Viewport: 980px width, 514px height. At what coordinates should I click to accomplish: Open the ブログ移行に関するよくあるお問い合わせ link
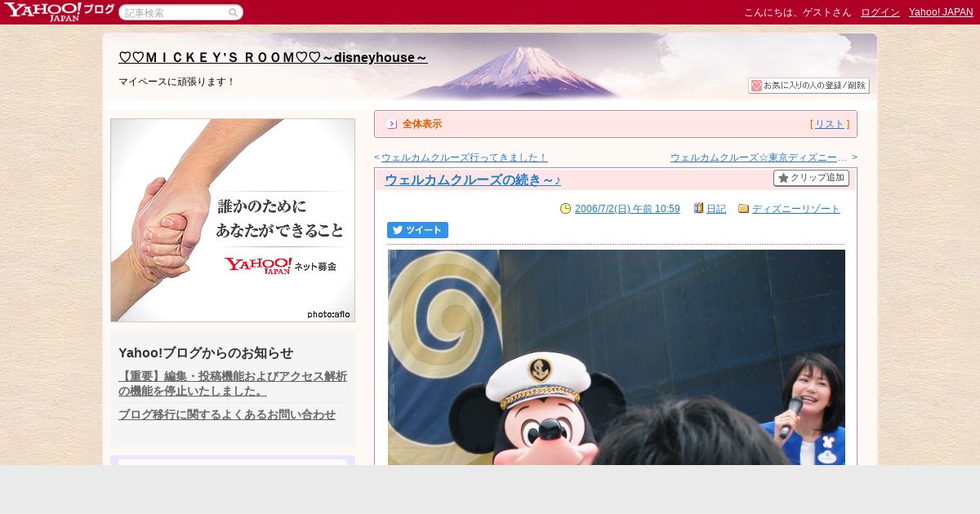point(227,414)
